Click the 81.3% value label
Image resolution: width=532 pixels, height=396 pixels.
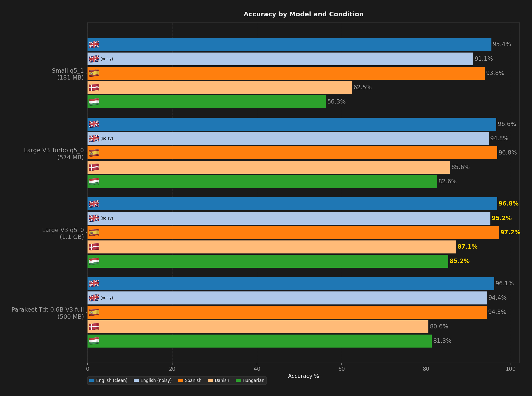click(x=442, y=341)
